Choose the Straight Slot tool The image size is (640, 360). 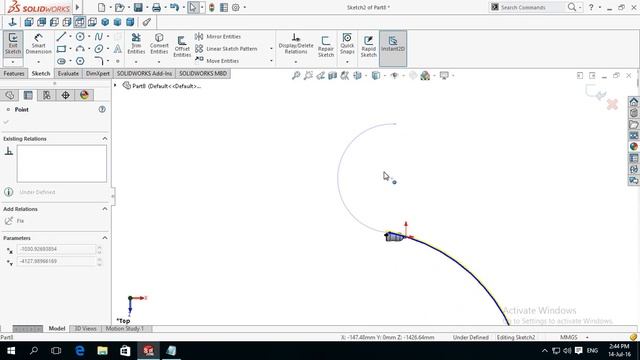61,61
